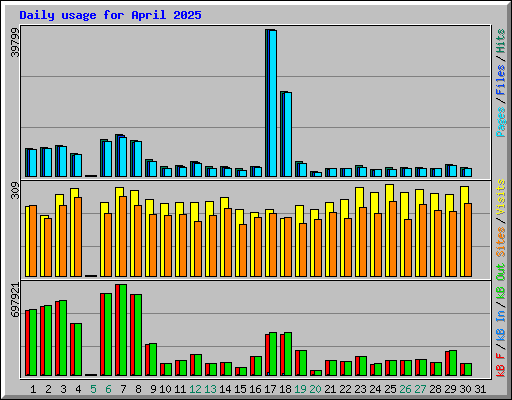
Task: Click the 697921 kB axis value
Action: pyautogui.click(x=15, y=300)
